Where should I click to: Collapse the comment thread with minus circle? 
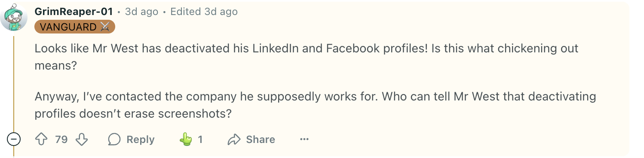click(14, 140)
